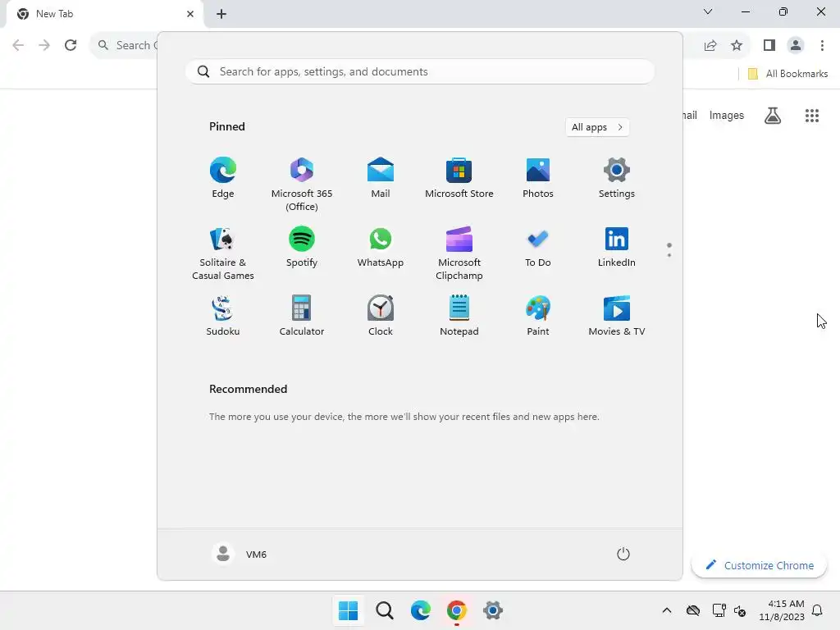
Task: Launch the Clock app
Action: [381, 315]
